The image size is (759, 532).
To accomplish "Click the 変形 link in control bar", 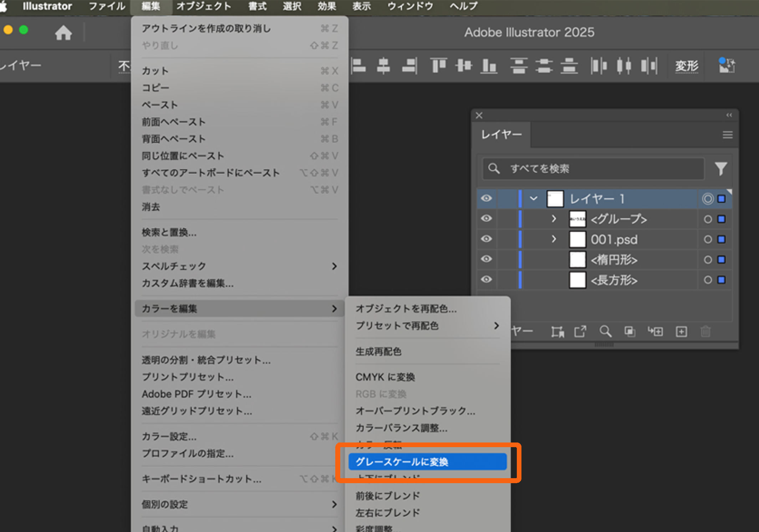I will pyautogui.click(x=687, y=66).
